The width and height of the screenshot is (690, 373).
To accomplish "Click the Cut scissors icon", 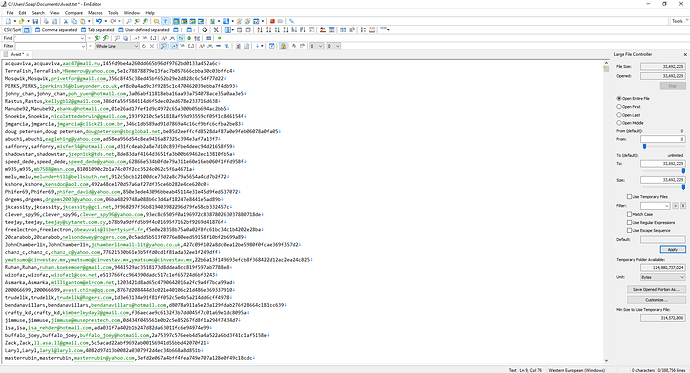I will click(66, 21).
